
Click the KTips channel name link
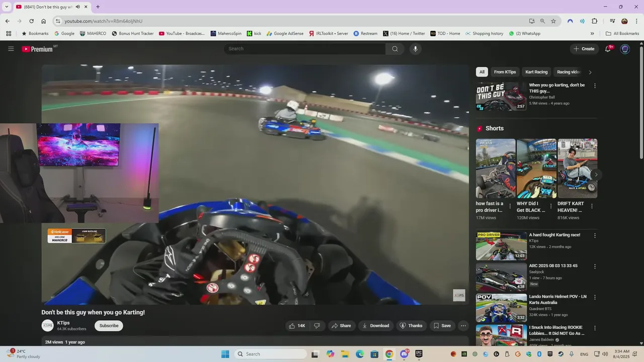(x=63, y=323)
